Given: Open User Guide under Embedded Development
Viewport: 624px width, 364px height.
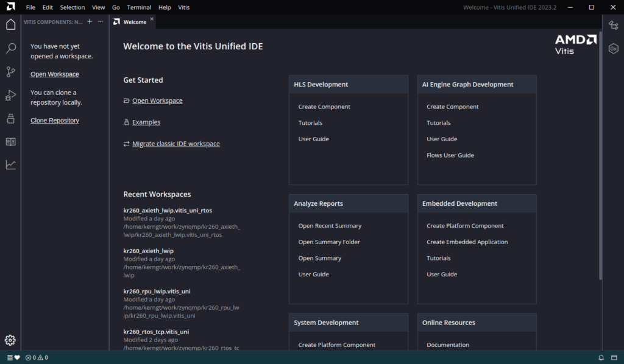Looking at the screenshot, I should pos(442,275).
